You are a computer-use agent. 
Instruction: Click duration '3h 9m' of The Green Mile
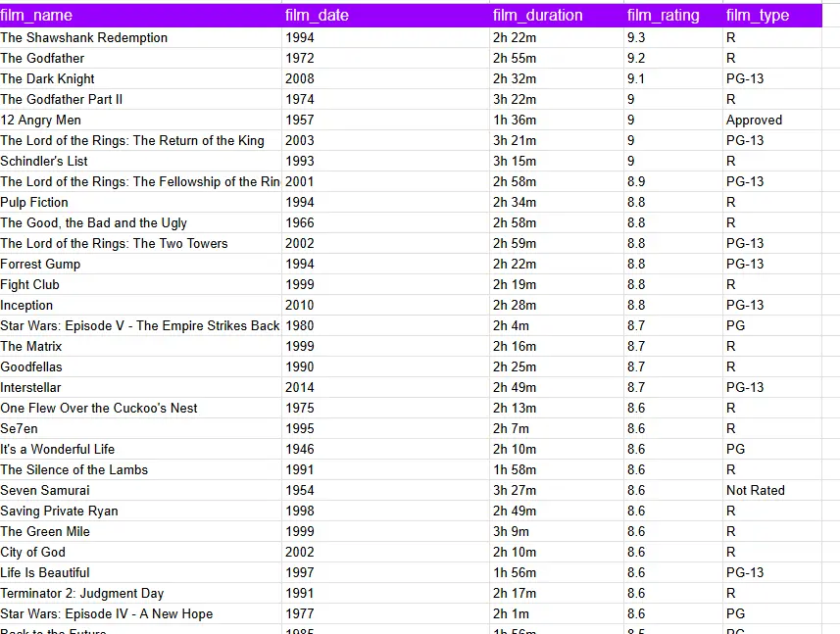(x=557, y=531)
